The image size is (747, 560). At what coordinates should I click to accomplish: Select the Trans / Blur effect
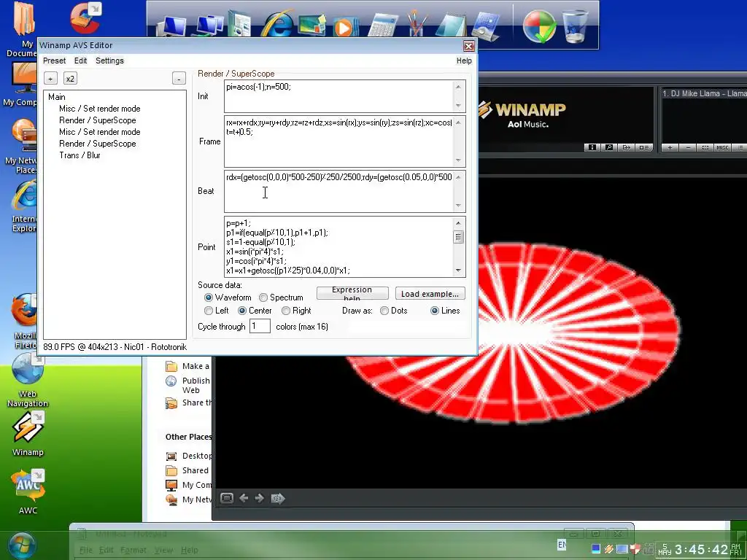point(80,155)
